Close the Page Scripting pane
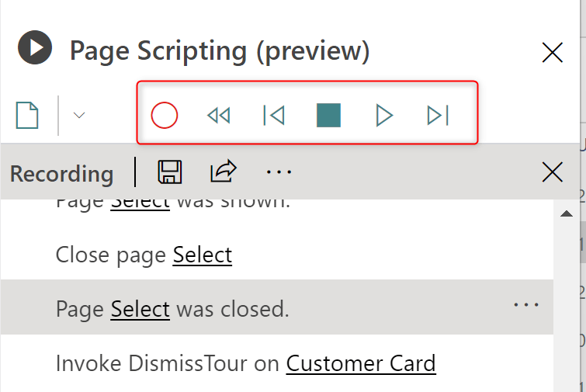This screenshot has width=586, height=392. coord(552,52)
